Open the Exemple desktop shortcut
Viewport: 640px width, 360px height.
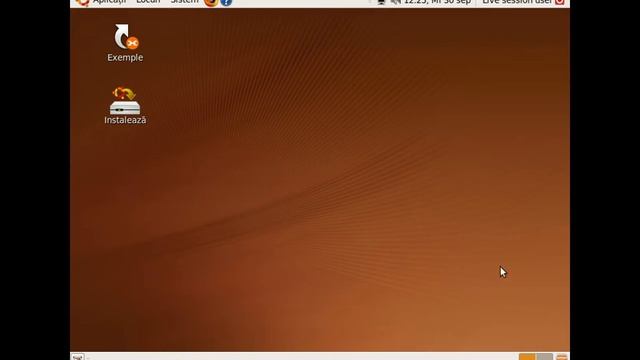coord(125,42)
